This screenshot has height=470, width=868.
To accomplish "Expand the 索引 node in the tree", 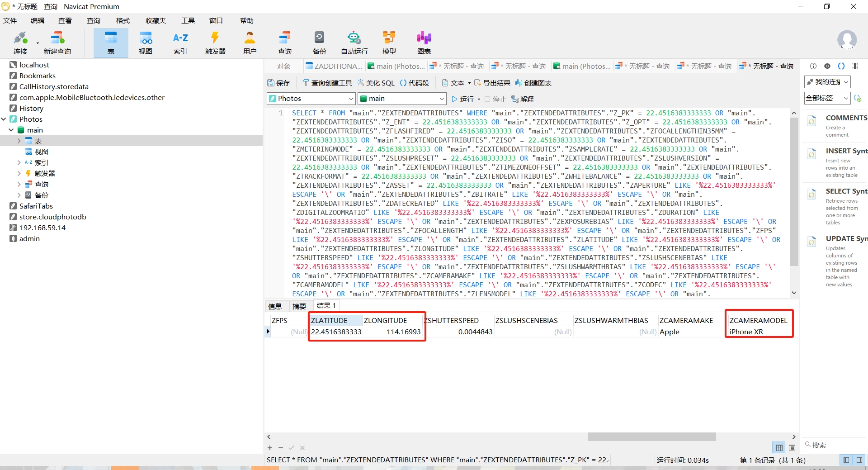I will point(19,162).
